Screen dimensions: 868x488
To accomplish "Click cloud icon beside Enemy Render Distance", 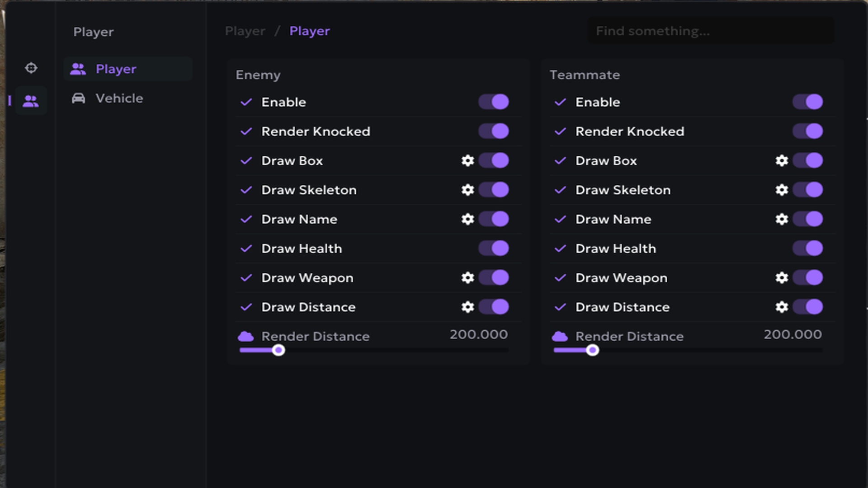I will [x=246, y=336].
